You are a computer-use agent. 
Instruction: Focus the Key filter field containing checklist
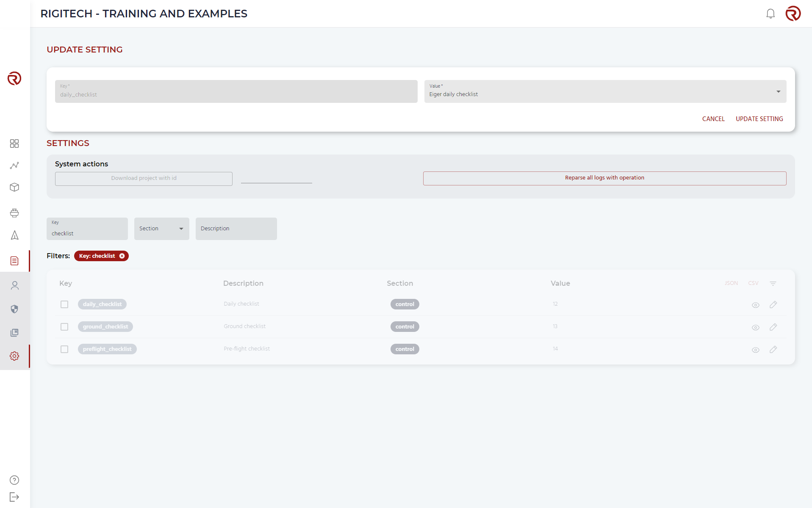pos(87,229)
